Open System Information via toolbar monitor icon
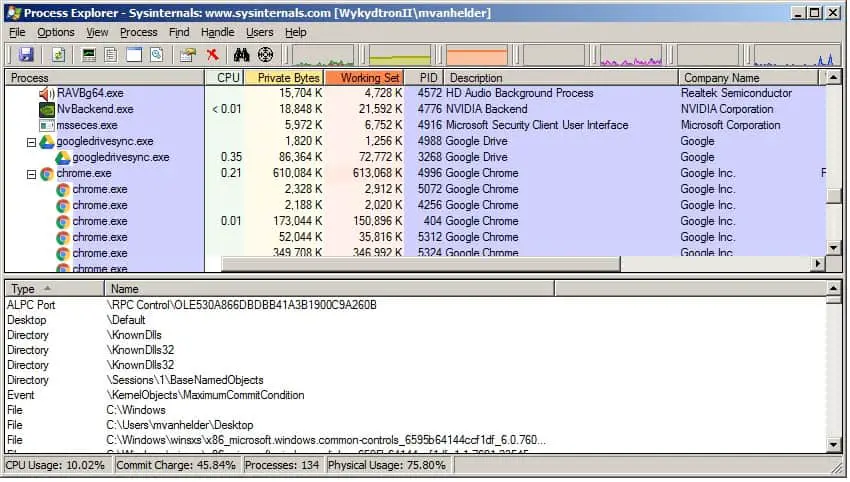 tap(88, 55)
